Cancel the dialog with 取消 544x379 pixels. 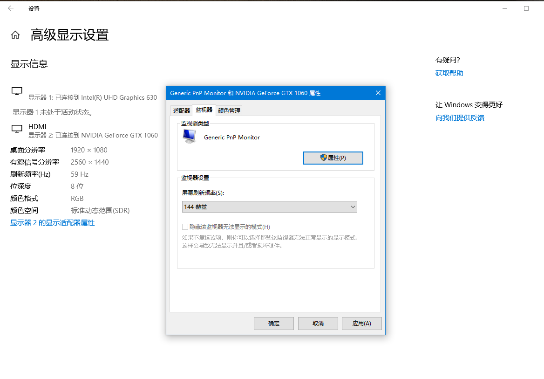pos(318,323)
